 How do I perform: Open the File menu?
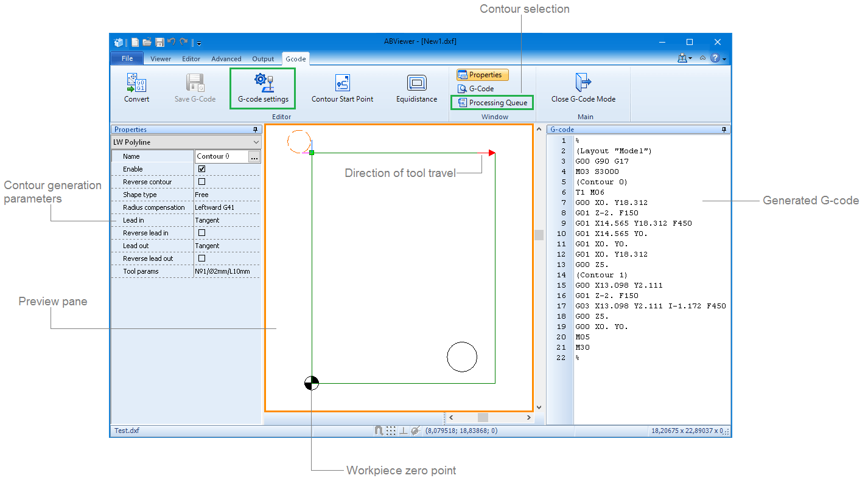(127, 58)
